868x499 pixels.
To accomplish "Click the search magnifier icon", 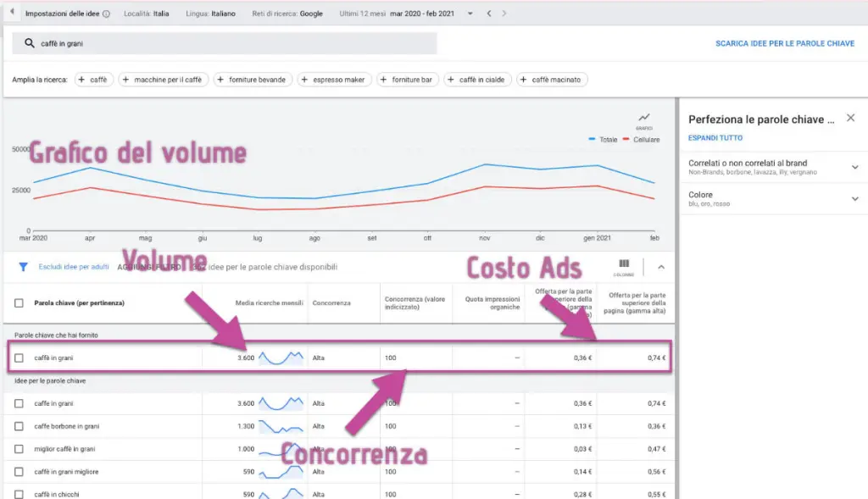I will click(30, 43).
